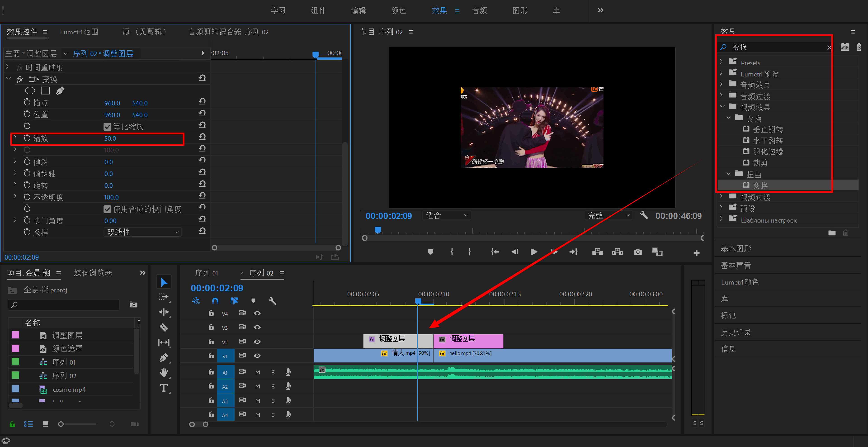Show overflow workspaces chevron
The height and width of the screenshot is (447, 868).
(600, 10)
